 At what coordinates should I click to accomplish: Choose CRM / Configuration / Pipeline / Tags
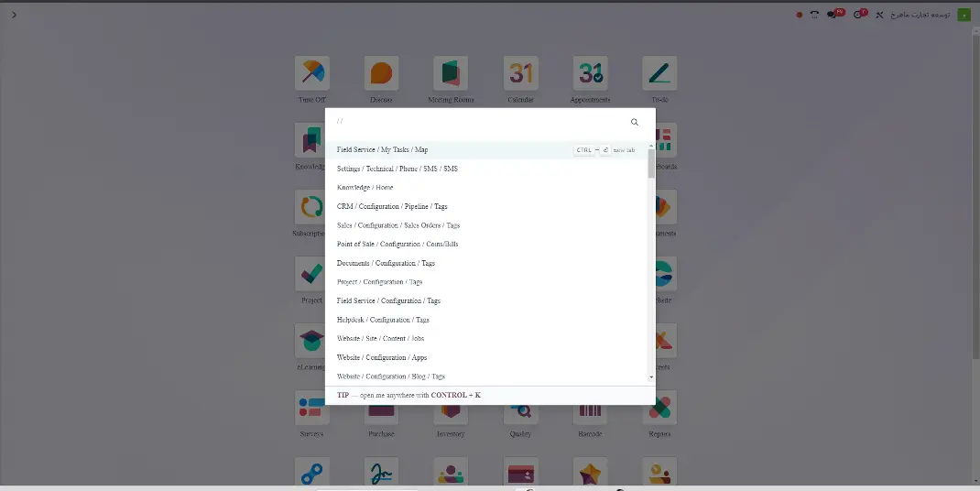pyautogui.click(x=392, y=206)
